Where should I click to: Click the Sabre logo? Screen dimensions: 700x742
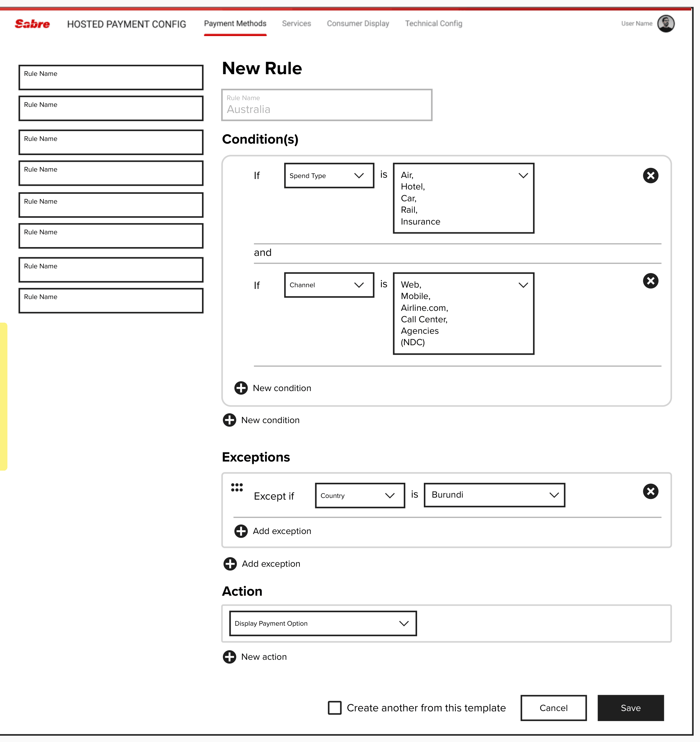click(32, 24)
